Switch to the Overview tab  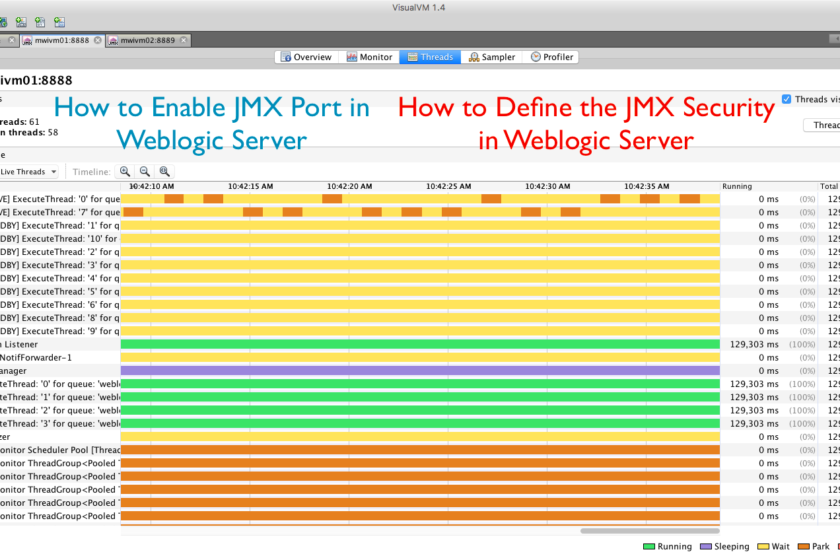pyautogui.click(x=306, y=57)
